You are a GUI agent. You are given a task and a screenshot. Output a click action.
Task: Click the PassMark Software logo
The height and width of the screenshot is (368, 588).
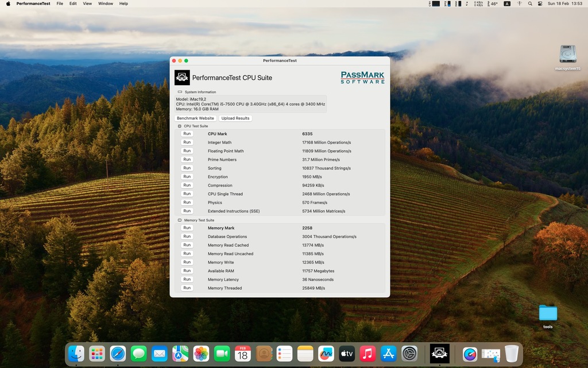(362, 78)
